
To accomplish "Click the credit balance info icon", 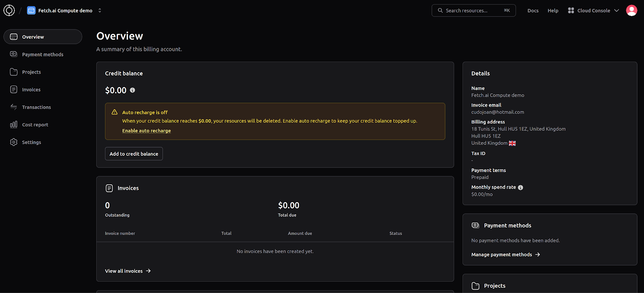I will click(x=132, y=90).
